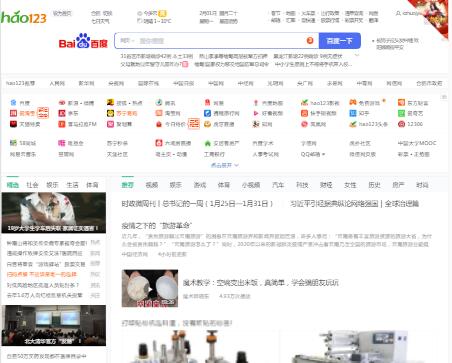Open the Sina Weibo site icon
This screenshot has height=363, width=452.
[62, 103]
